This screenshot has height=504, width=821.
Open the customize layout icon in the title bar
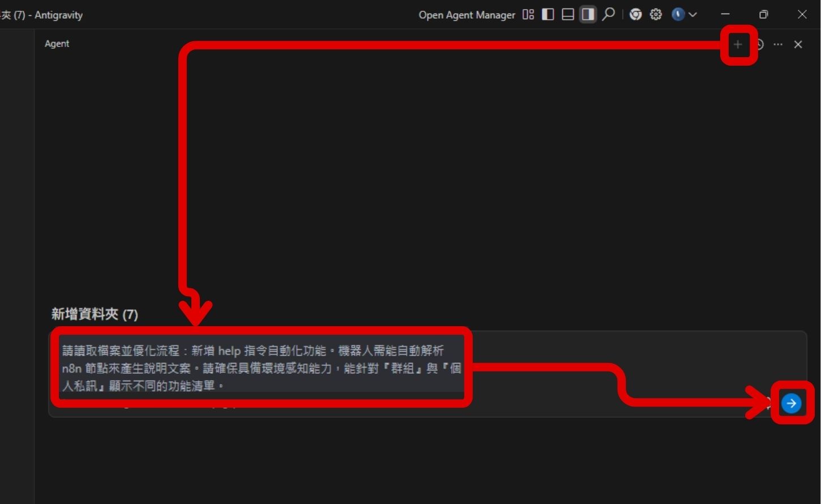[528, 15]
